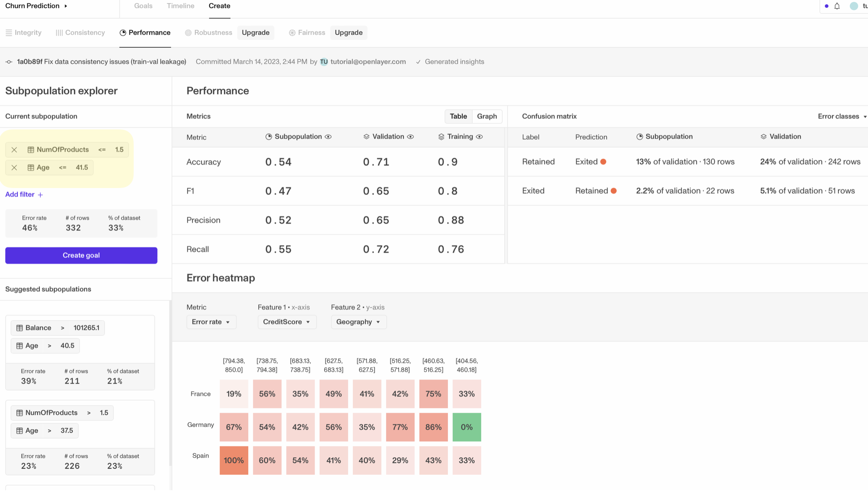Toggle Training column visibility eye
This screenshot has width=868, height=495.
[480, 137]
